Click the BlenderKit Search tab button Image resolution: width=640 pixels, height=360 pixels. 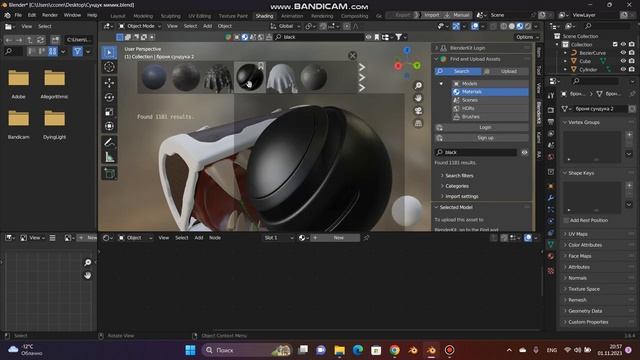point(458,71)
